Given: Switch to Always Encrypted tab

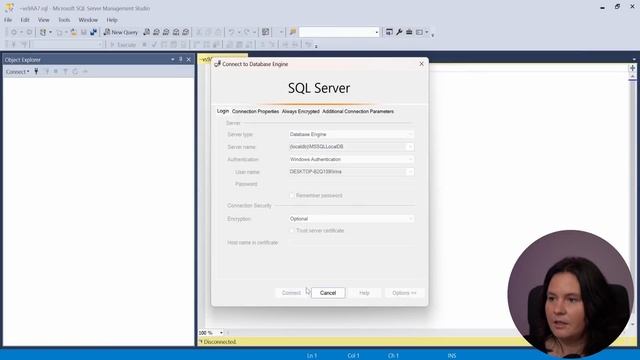Looking at the screenshot, I should coord(301,111).
